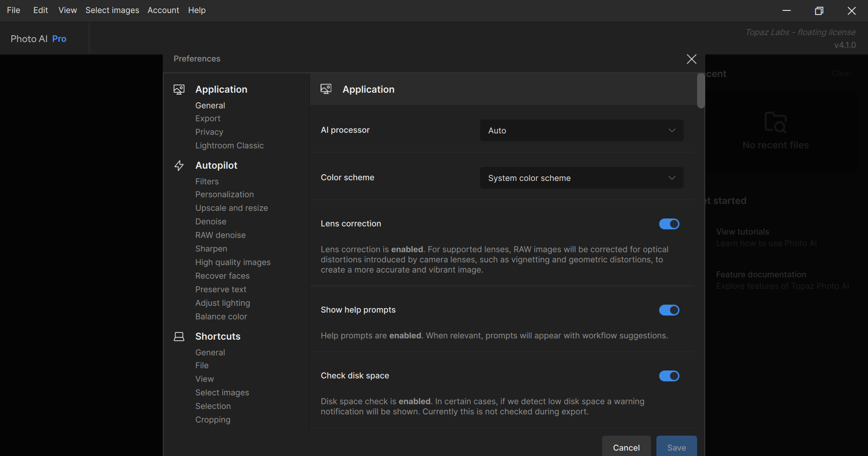Go to Upscale and resize settings

(x=231, y=208)
